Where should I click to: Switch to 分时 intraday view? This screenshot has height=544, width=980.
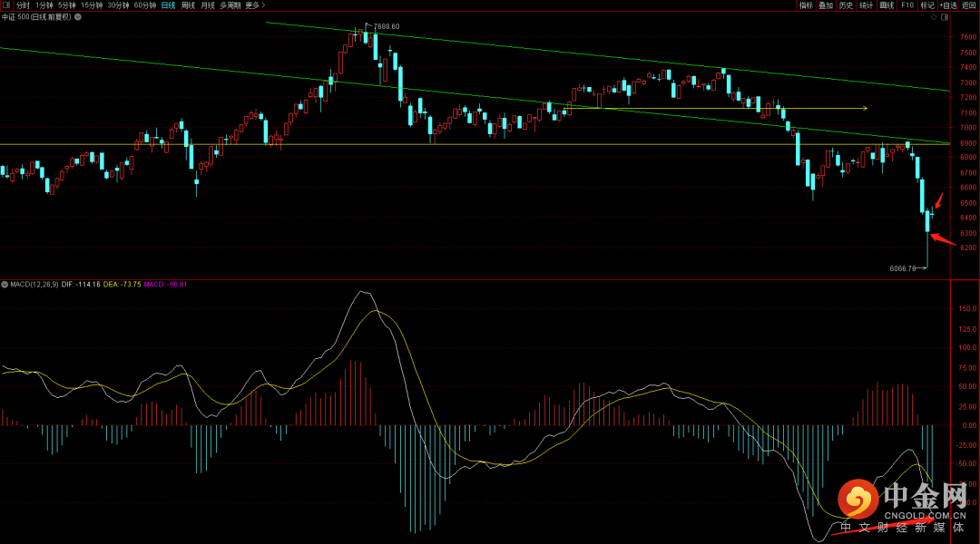point(23,5)
